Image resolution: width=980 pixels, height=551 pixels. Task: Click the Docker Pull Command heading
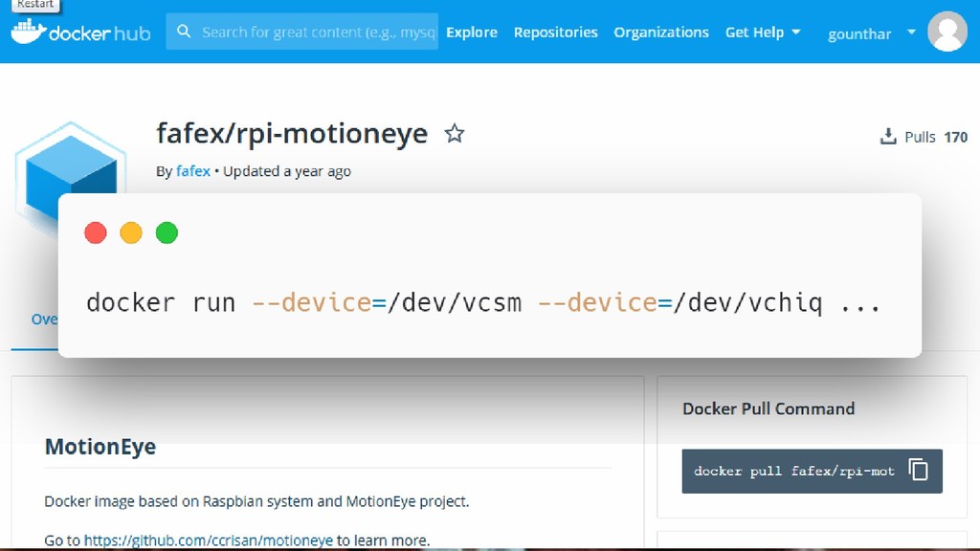pyautogui.click(x=768, y=408)
